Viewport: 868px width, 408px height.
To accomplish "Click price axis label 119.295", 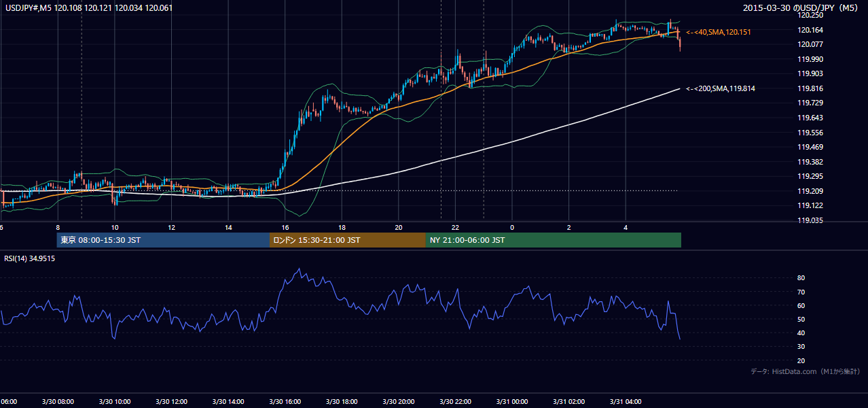I will 810,176.
